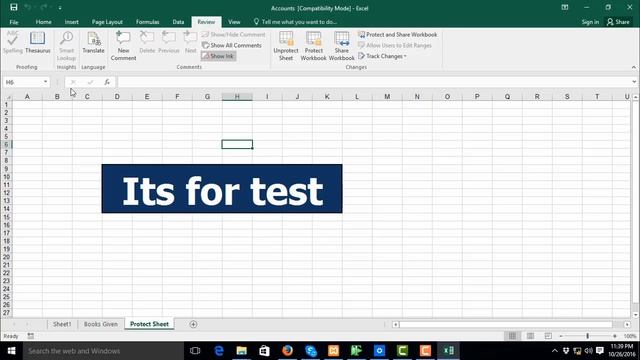Screen dimensions: 640x360
Task: Toggle Show/Hide Comment
Action: pos(233,35)
